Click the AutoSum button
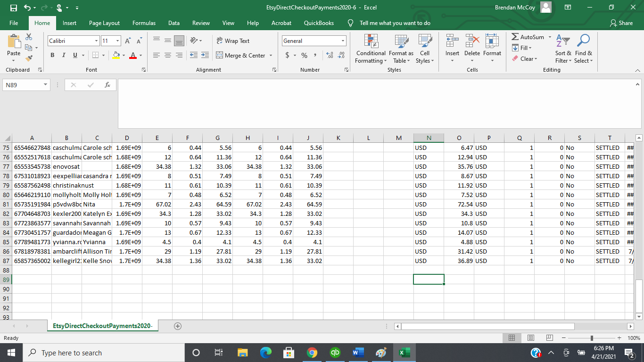644x362 pixels. pos(528,37)
